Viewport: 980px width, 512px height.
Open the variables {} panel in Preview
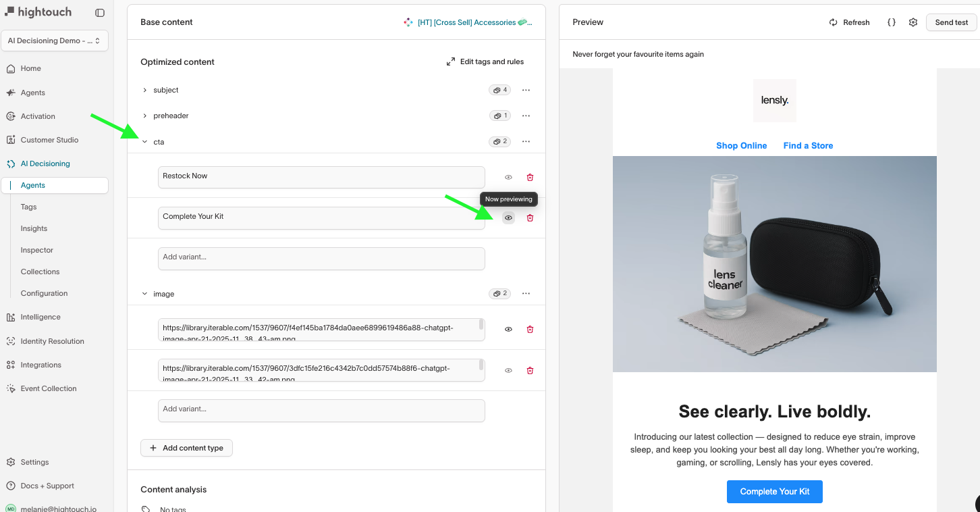click(892, 22)
